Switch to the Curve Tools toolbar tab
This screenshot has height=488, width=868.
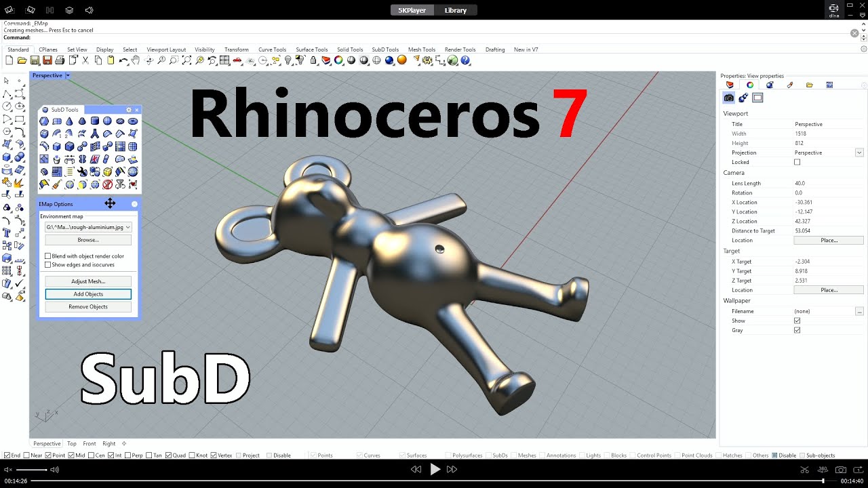(x=272, y=49)
